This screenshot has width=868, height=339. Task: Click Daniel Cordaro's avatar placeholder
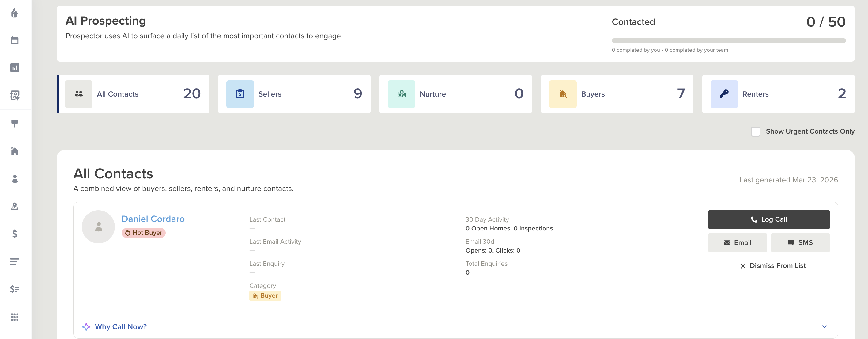click(98, 227)
